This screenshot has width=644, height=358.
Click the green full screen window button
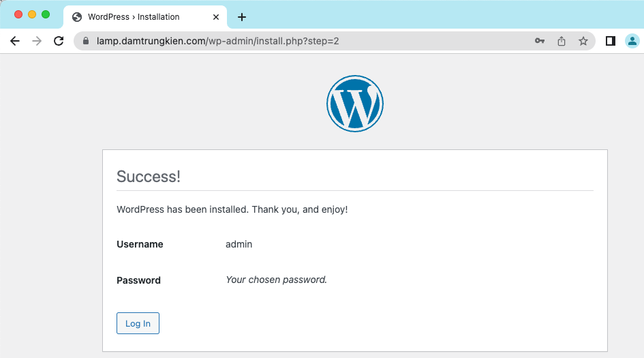(x=46, y=14)
